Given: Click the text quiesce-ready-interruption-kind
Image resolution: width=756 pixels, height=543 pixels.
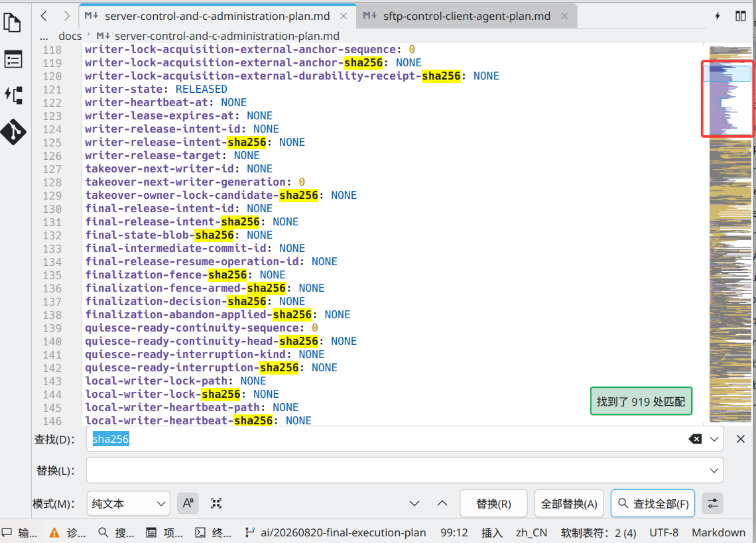Looking at the screenshot, I should [185, 355].
